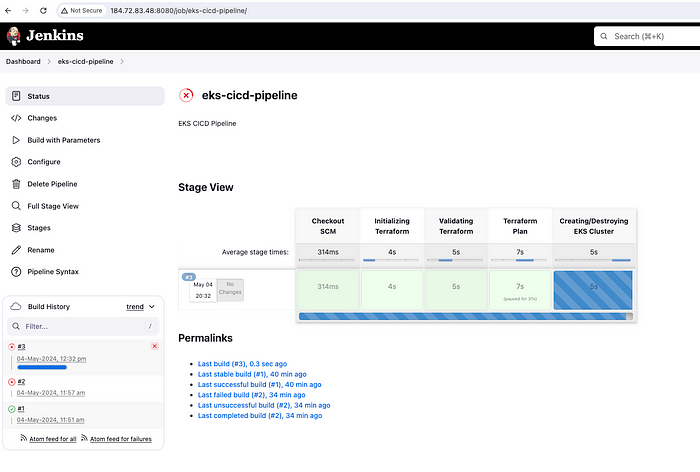Click the Terraform Plan 7s stage cell
Image resolution: width=700 pixels, height=472 pixels.
point(520,290)
